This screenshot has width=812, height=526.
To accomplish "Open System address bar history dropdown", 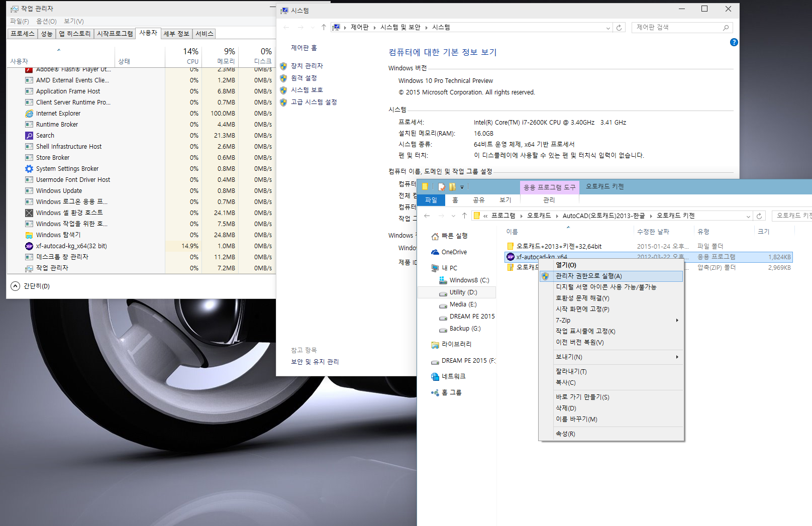I will (x=608, y=28).
